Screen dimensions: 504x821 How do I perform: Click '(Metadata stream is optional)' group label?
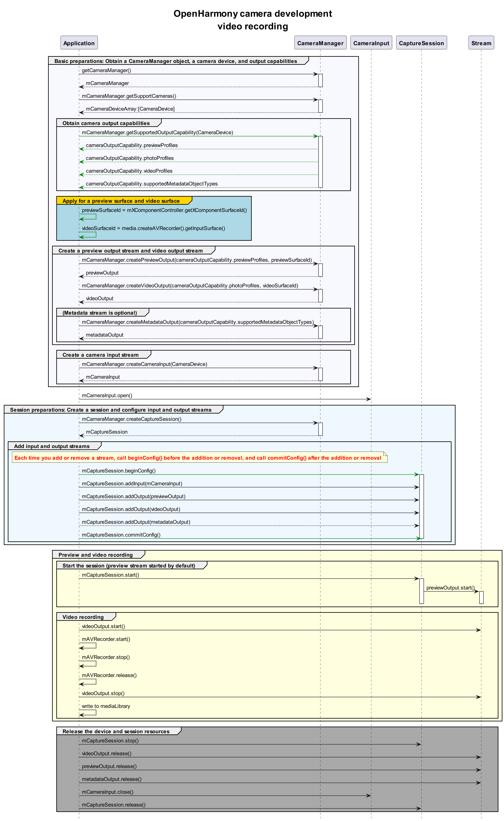coord(100,313)
